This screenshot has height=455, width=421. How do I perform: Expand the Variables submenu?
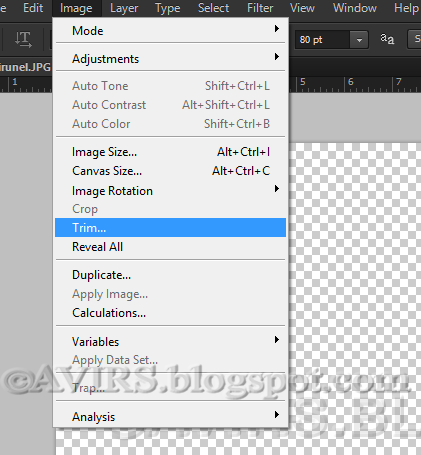(x=170, y=342)
